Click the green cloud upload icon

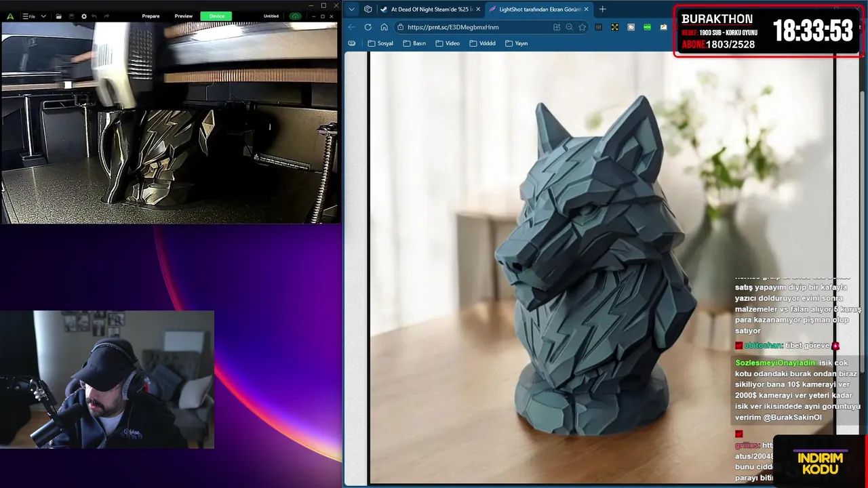pos(295,16)
